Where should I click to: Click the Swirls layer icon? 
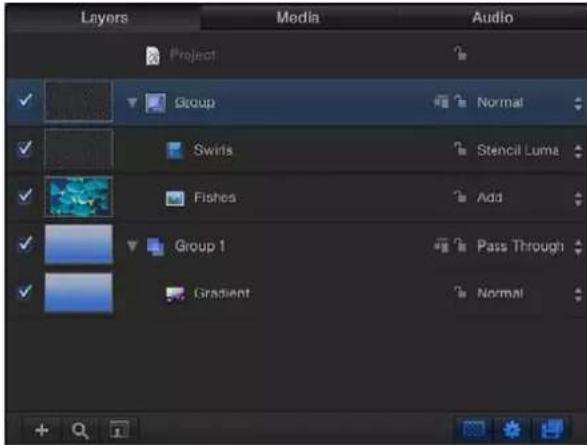point(174,150)
